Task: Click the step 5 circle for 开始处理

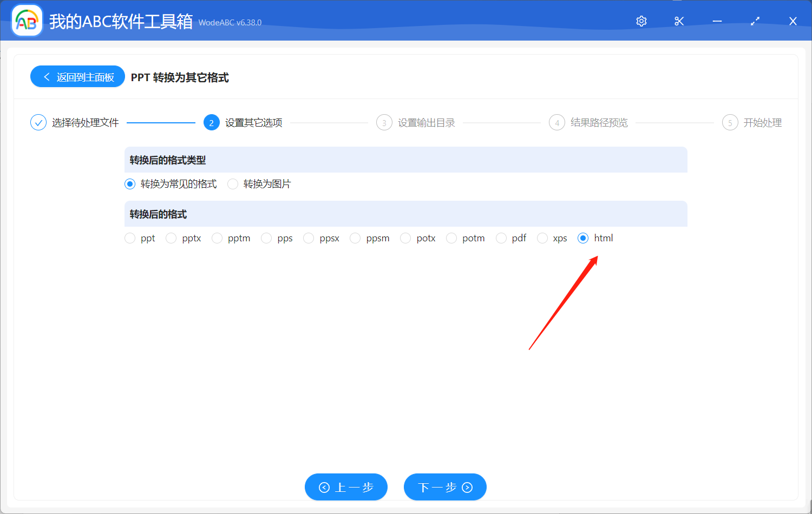Action: coord(730,122)
